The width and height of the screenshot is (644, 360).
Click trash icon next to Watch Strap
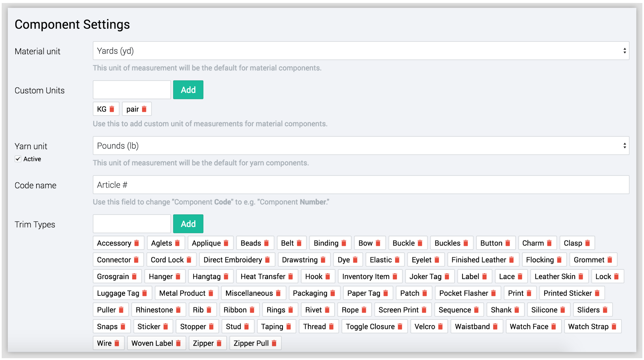pos(614,326)
